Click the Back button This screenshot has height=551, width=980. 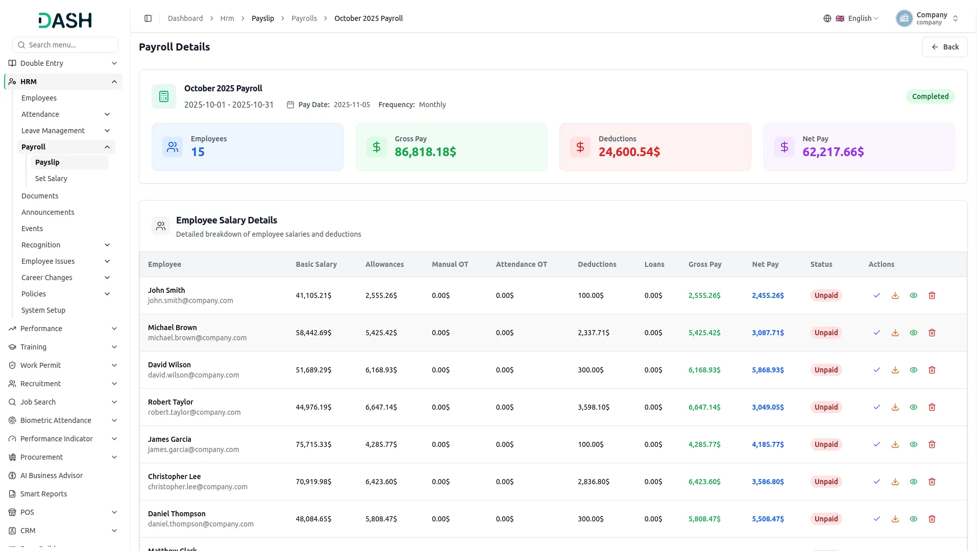coord(944,47)
